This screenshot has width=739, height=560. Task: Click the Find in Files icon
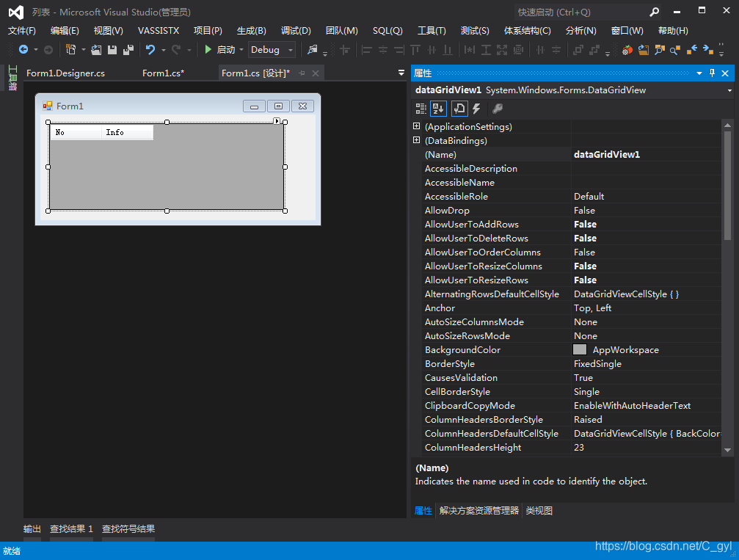(x=312, y=49)
